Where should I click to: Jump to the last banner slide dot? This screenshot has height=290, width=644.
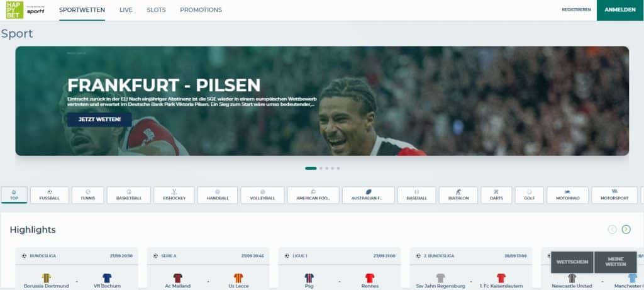[x=338, y=169]
